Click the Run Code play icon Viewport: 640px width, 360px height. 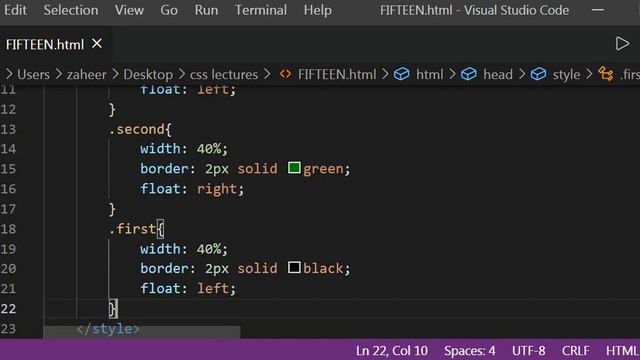coord(622,43)
